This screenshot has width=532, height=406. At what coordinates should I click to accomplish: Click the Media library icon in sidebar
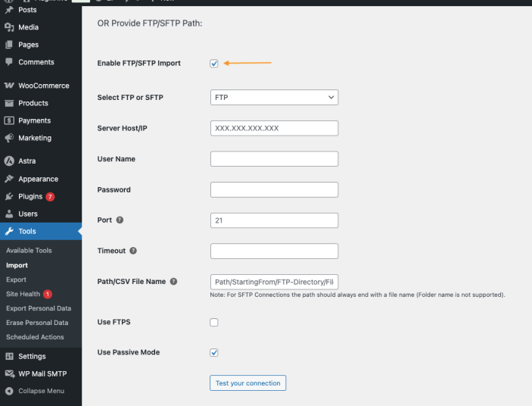point(9,27)
